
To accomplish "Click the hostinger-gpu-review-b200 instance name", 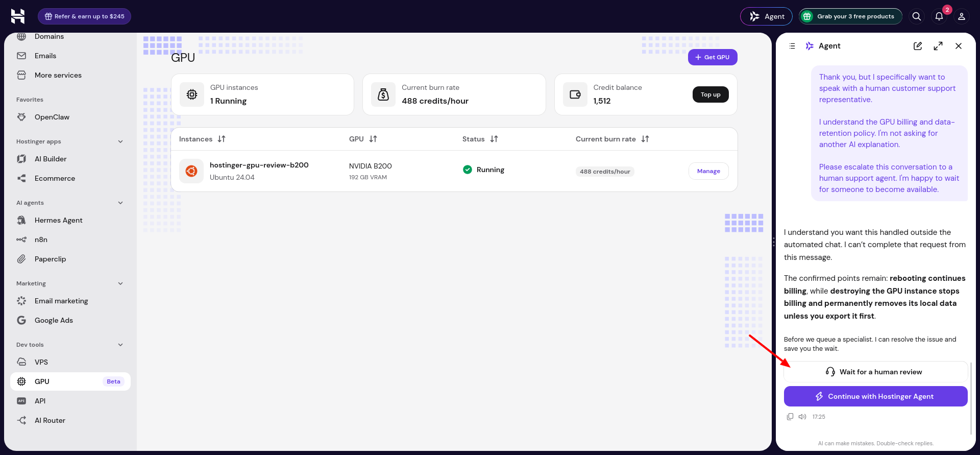I will pos(259,165).
